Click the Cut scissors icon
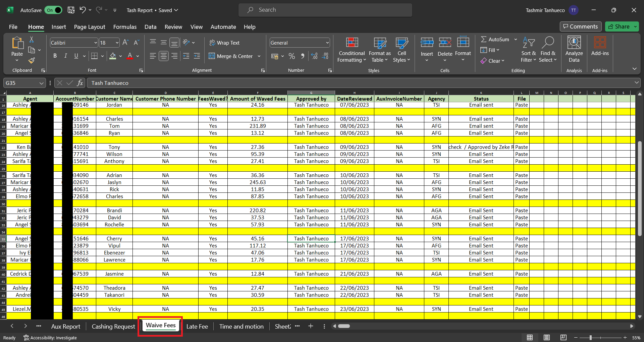This screenshot has height=342, width=644. click(x=32, y=40)
